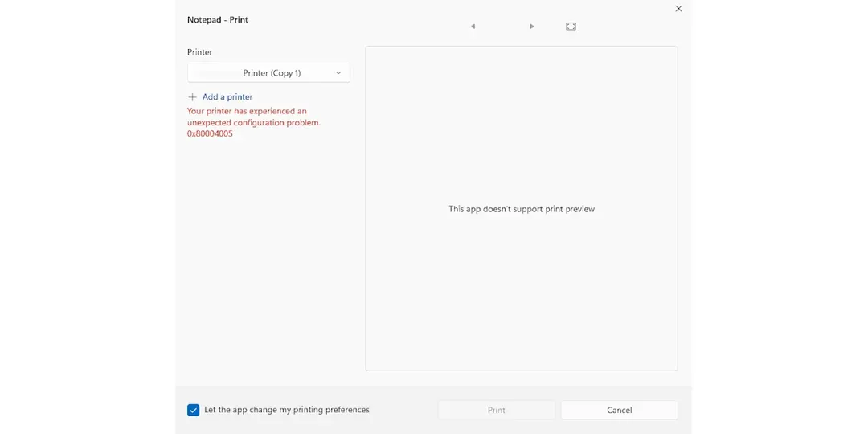
Task: Advance to the next preview page arrow
Action: tap(531, 27)
